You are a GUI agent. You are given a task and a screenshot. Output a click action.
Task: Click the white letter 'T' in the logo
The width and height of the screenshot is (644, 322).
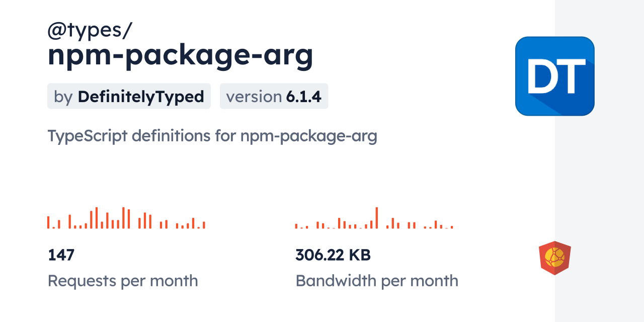click(573, 76)
